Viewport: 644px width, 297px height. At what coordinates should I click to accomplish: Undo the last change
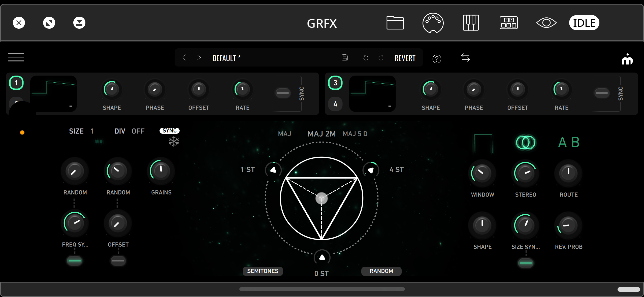(366, 58)
